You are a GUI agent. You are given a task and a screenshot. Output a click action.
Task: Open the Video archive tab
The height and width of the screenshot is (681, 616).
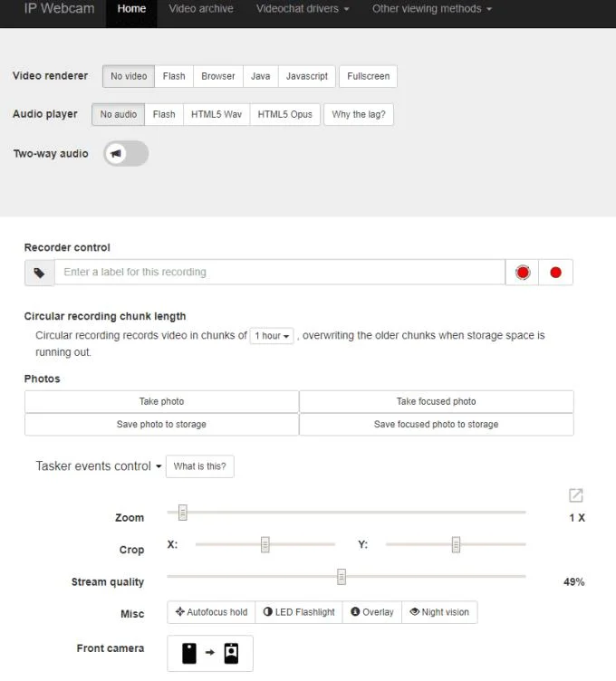[x=201, y=9]
